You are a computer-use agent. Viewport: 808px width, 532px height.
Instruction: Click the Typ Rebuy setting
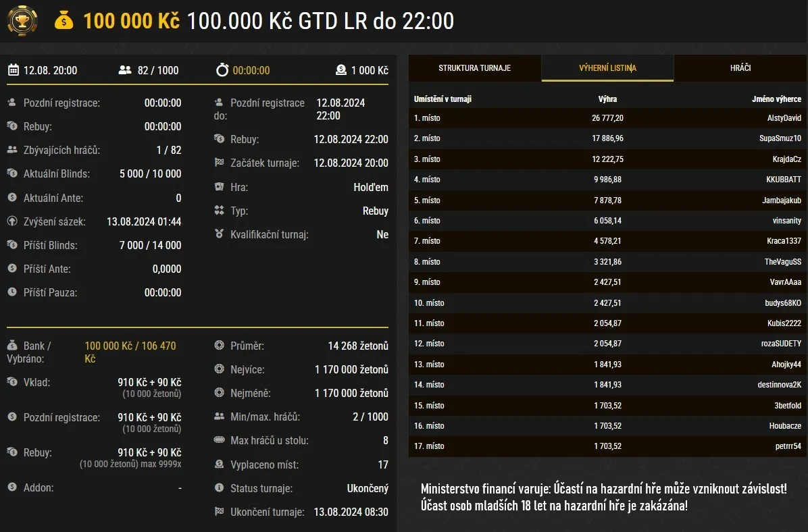(376, 211)
